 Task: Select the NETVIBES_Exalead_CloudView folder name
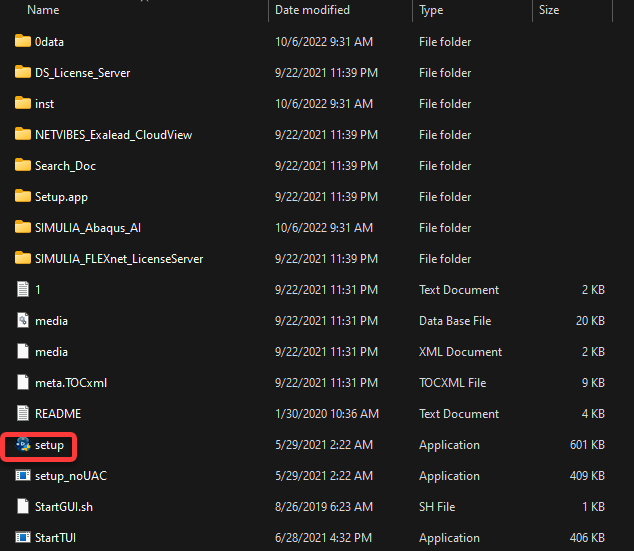click(114, 135)
